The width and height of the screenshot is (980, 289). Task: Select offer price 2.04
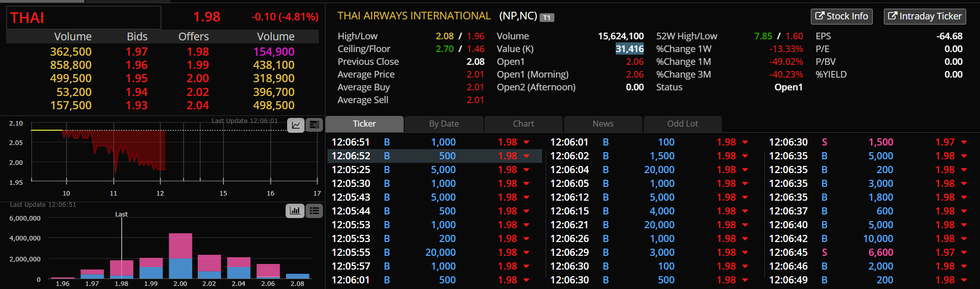[198, 106]
